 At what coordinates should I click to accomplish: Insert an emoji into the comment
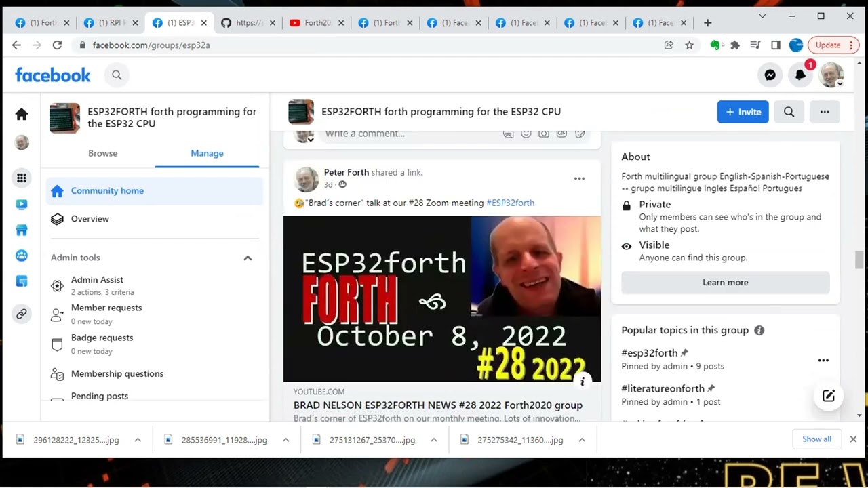tap(526, 134)
